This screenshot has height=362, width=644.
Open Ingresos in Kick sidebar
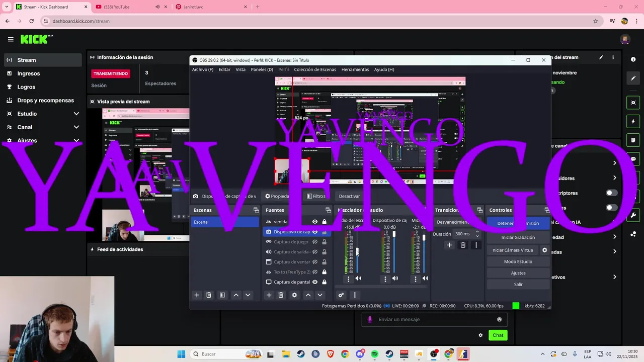tap(42, 73)
